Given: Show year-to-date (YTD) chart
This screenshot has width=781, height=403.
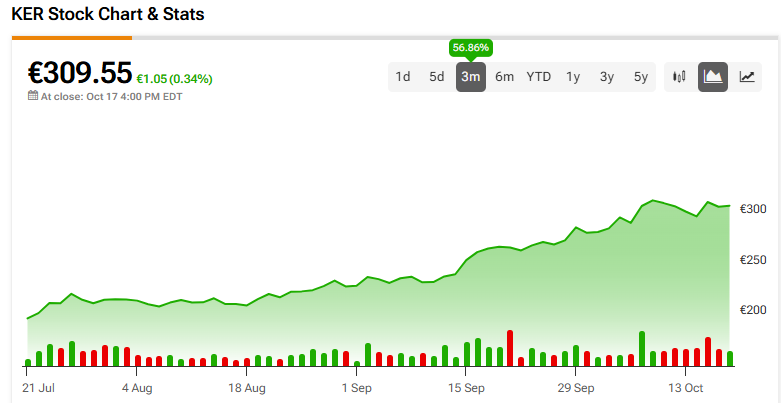Looking at the screenshot, I should tap(539, 77).
